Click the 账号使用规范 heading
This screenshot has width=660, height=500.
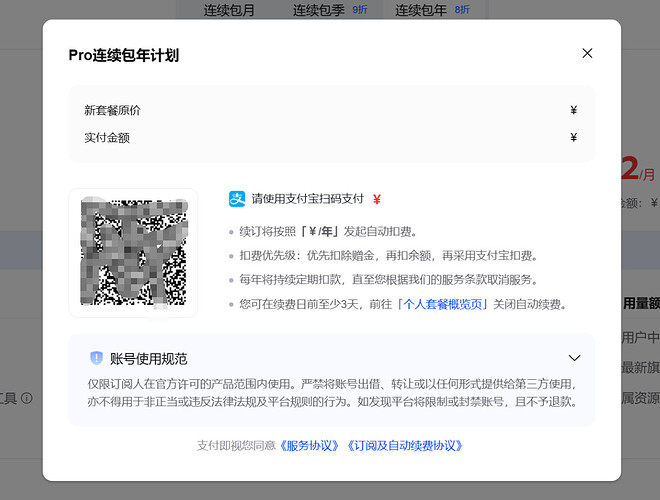click(x=149, y=359)
